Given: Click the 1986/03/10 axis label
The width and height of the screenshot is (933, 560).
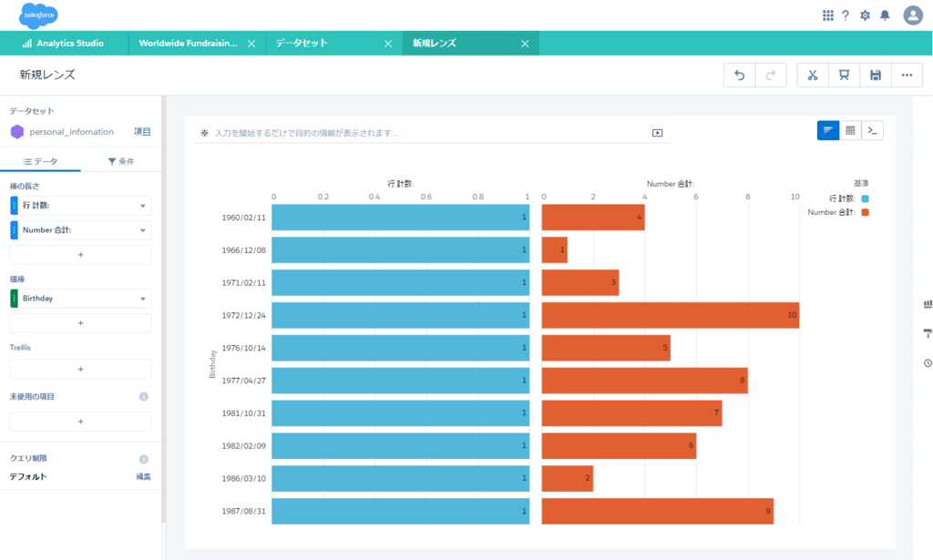Looking at the screenshot, I should tap(243, 479).
